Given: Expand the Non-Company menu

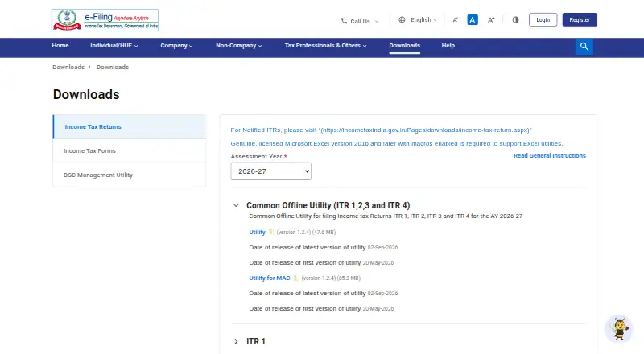Looking at the screenshot, I should coord(239,46).
